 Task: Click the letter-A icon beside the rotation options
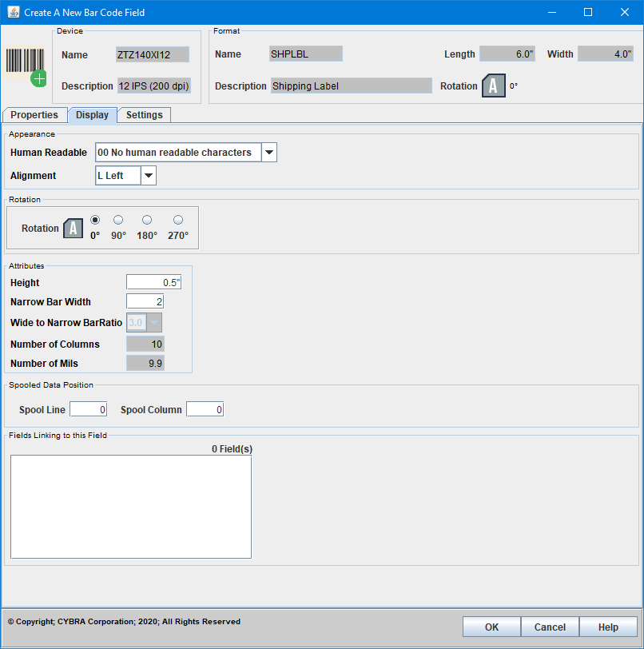74,228
